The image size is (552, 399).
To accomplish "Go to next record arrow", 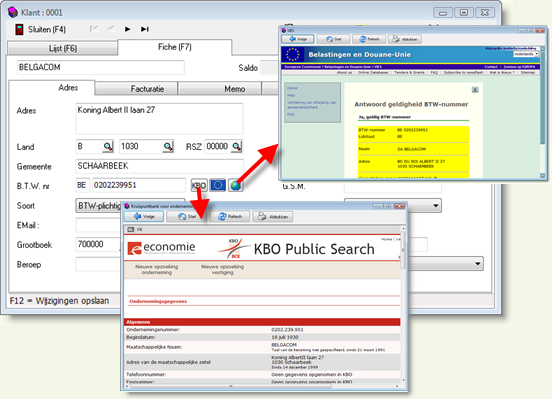I will point(128,29).
